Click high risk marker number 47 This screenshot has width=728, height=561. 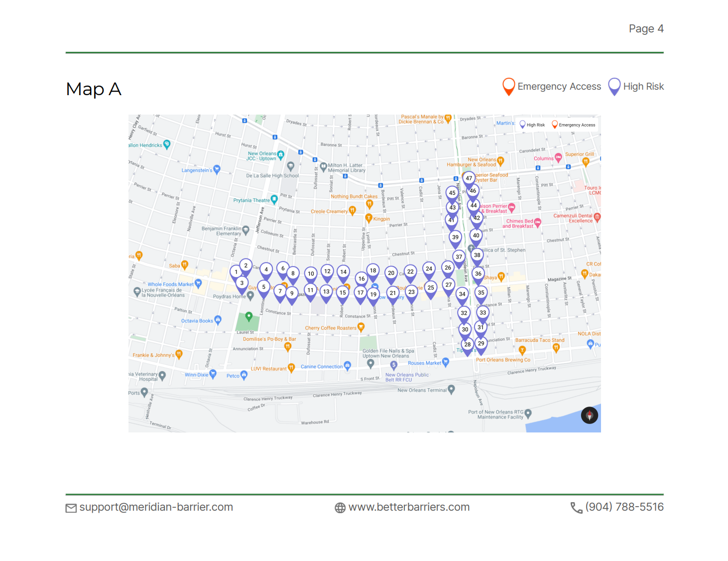point(469,178)
